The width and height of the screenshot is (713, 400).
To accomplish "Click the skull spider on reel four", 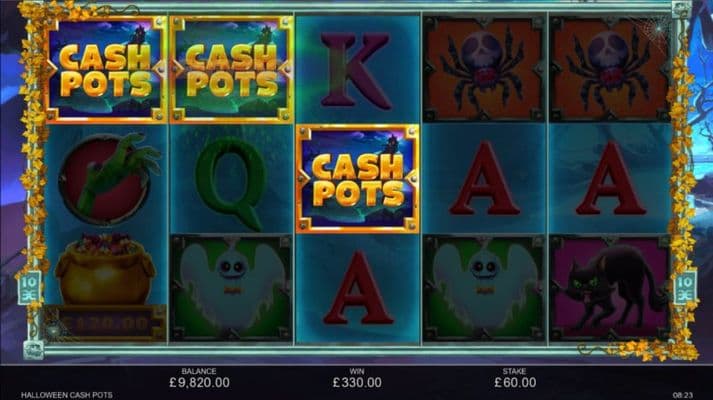I will click(x=484, y=70).
